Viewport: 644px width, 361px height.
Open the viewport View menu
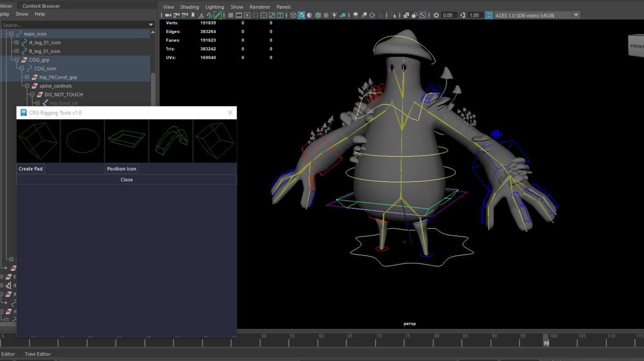click(x=168, y=7)
